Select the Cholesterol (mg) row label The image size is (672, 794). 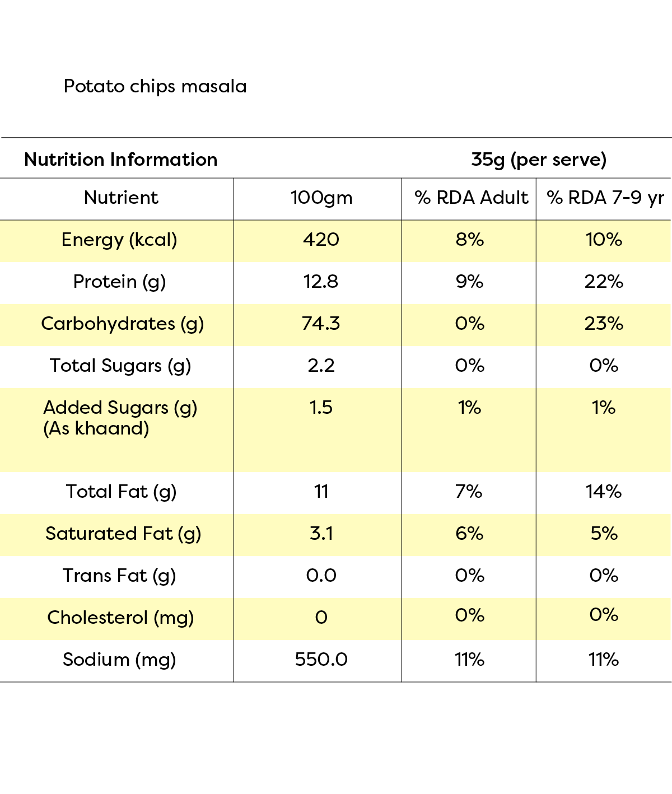120,618
